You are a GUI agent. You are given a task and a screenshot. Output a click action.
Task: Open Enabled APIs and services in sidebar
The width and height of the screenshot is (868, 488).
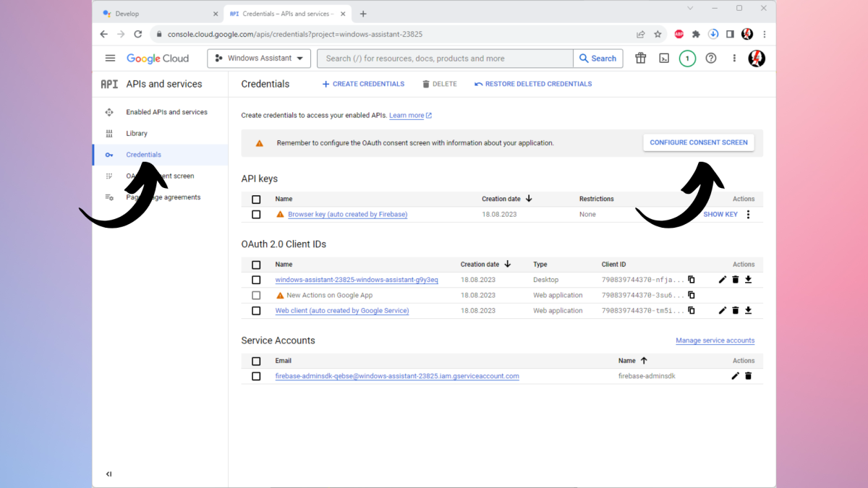point(166,112)
